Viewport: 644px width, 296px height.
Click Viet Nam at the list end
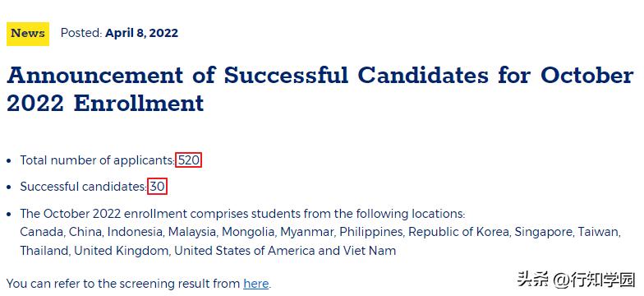click(375, 251)
